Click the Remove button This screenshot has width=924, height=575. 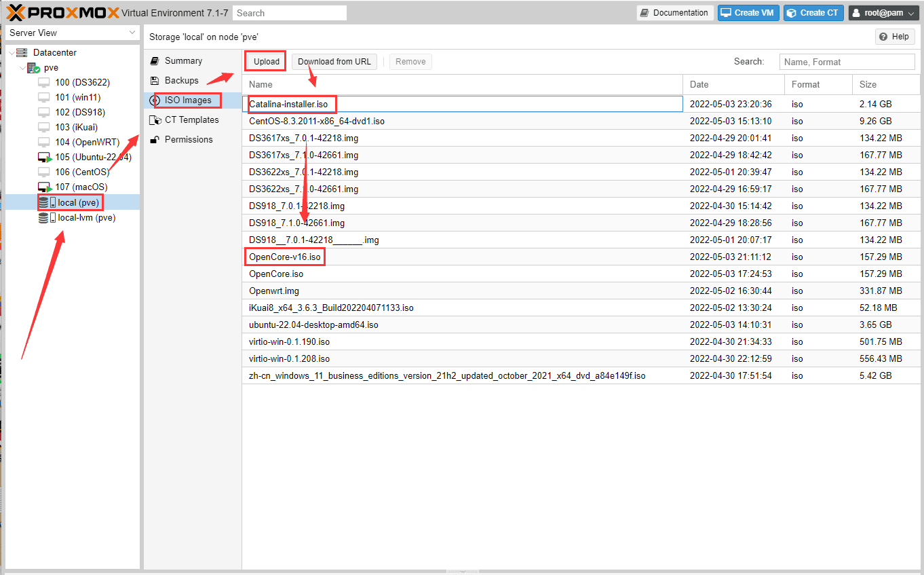click(x=410, y=61)
